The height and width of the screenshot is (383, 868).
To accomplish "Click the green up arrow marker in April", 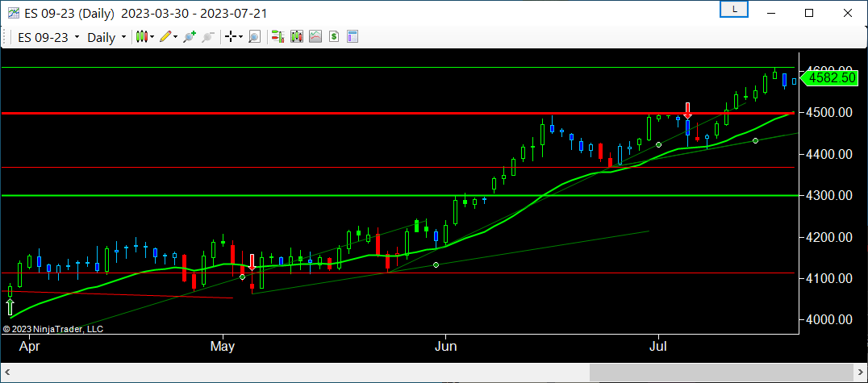I will 10,307.
